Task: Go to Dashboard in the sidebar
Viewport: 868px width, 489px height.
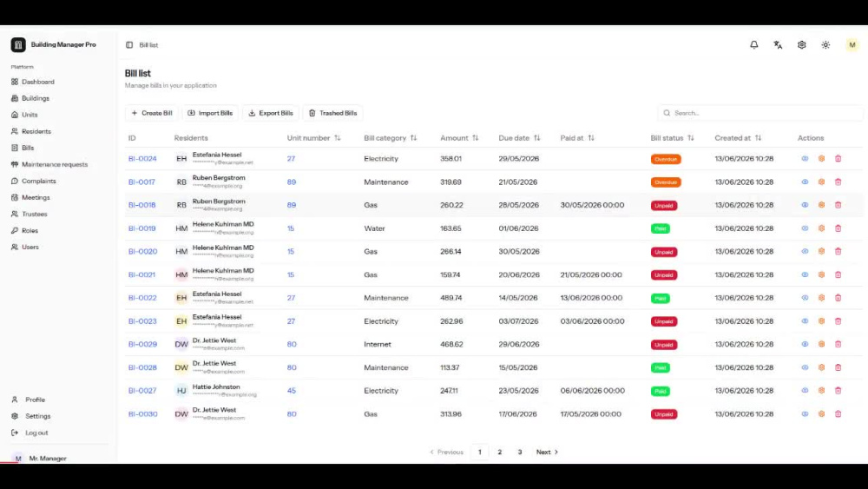Action: click(x=33, y=82)
